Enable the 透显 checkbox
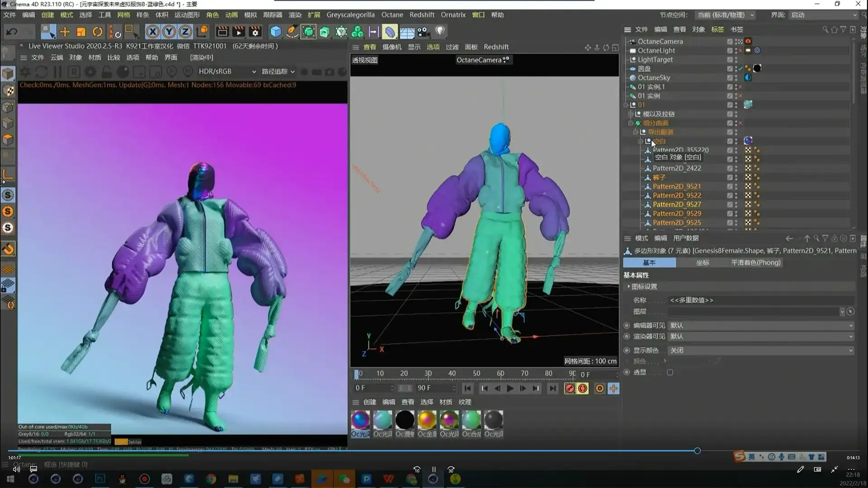 click(x=670, y=372)
